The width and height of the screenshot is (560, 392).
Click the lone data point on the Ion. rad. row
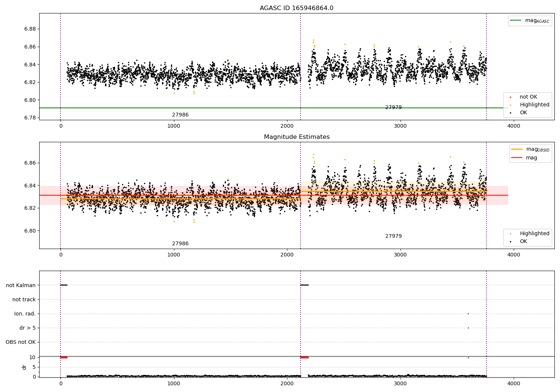click(468, 314)
